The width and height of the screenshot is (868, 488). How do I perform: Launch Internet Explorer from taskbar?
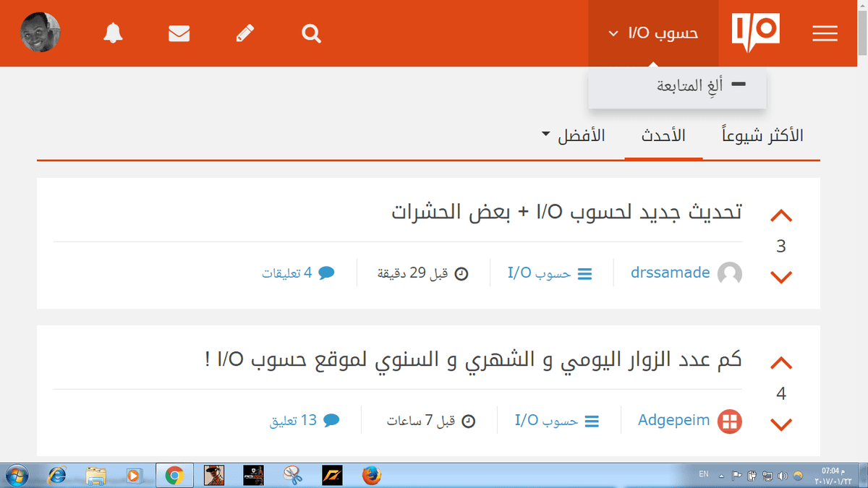(x=58, y=475)
